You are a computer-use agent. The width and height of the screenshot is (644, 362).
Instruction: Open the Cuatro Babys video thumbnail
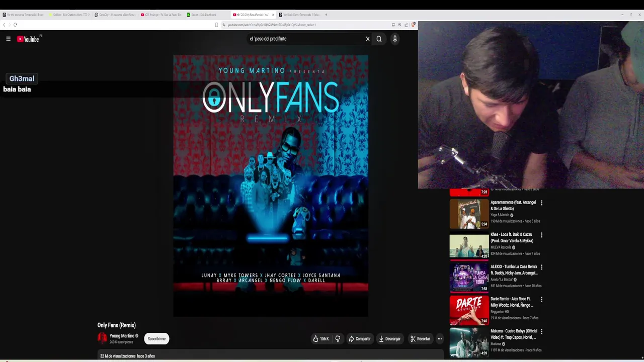point(469,342)
